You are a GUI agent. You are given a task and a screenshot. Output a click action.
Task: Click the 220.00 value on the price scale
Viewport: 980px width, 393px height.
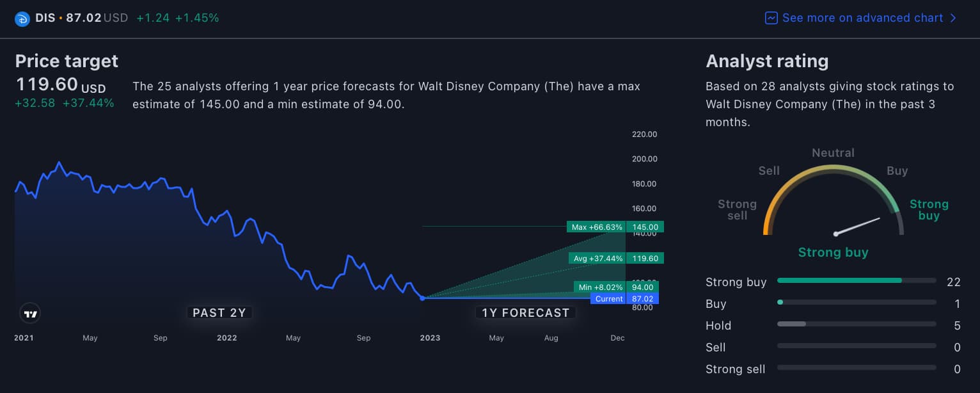click(644, 134)
